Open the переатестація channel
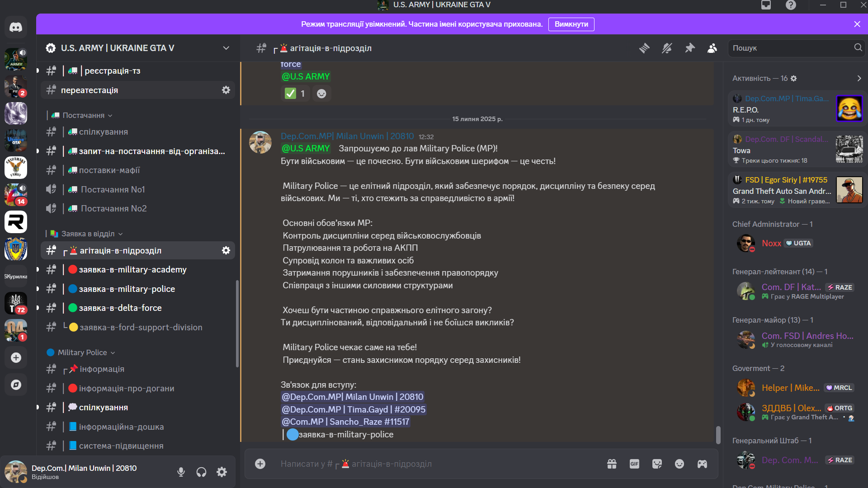868x488 pixels. click(x=138, y=90)
